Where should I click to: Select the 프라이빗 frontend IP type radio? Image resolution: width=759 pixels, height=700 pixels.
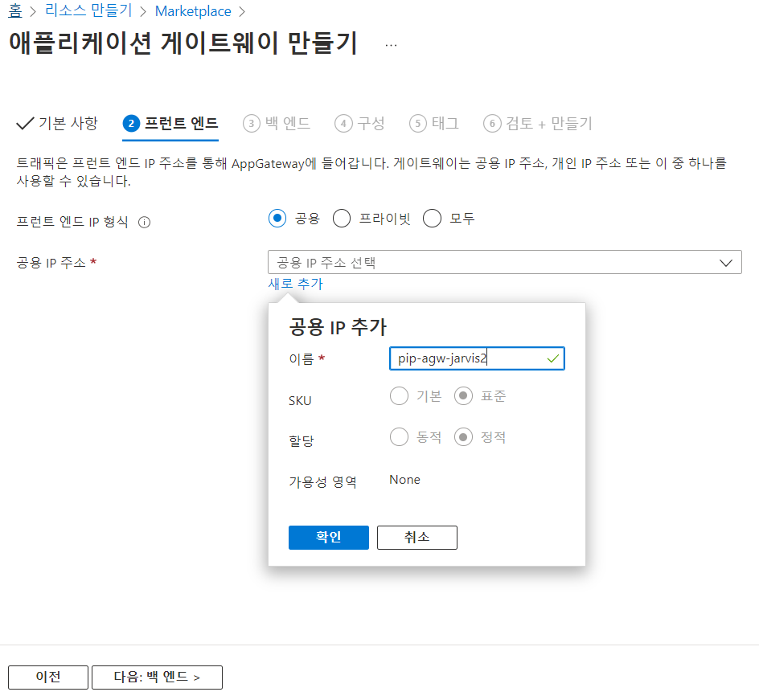pyautogui.click(x=342, y=218)
